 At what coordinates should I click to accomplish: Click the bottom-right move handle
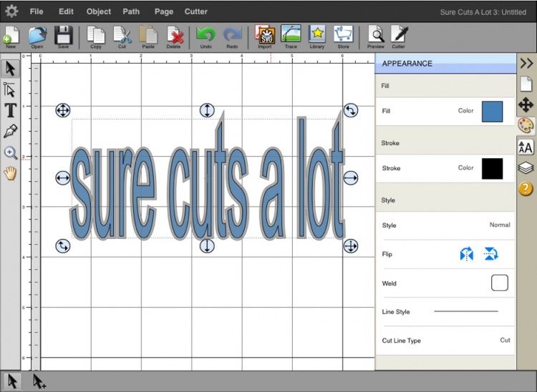(350, 245)
